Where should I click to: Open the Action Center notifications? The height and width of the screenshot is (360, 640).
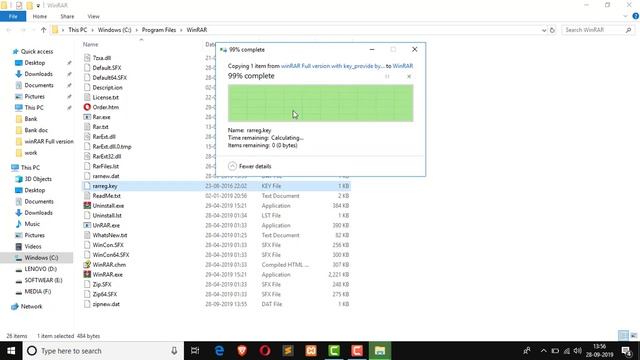pyautogui.click(x=627, y=351)
